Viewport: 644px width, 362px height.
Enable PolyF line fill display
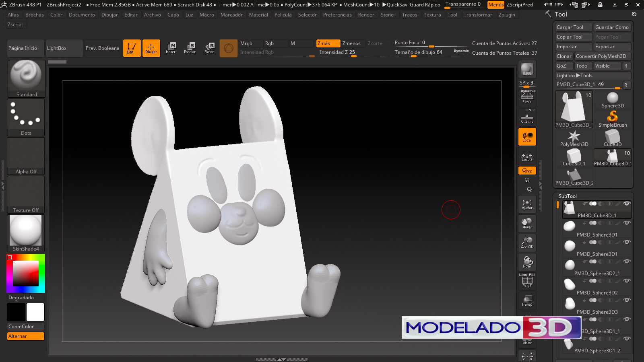(x=527, y=281)
